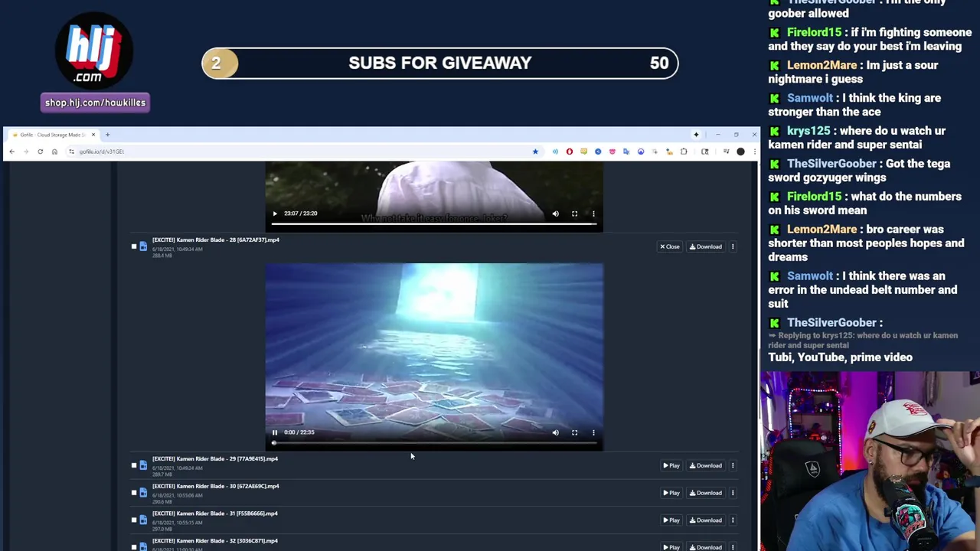
Task: Open kebab menu for Blade 29 row
Action: (733, 465)
